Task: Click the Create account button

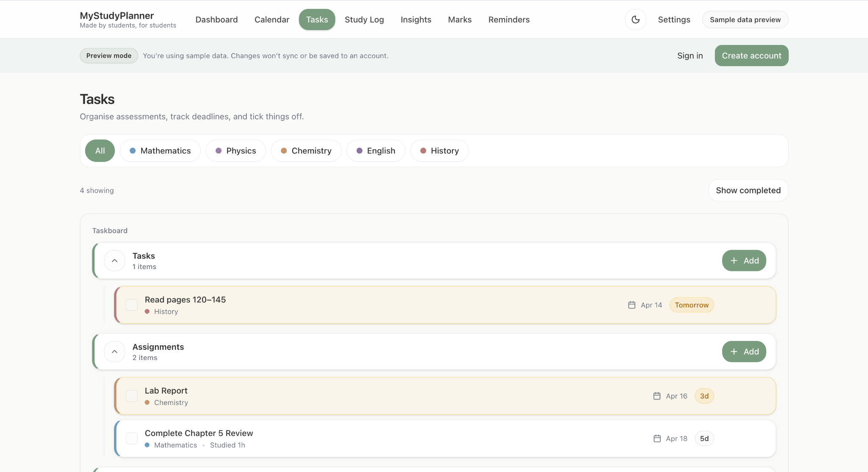Action: click(751, 56)
